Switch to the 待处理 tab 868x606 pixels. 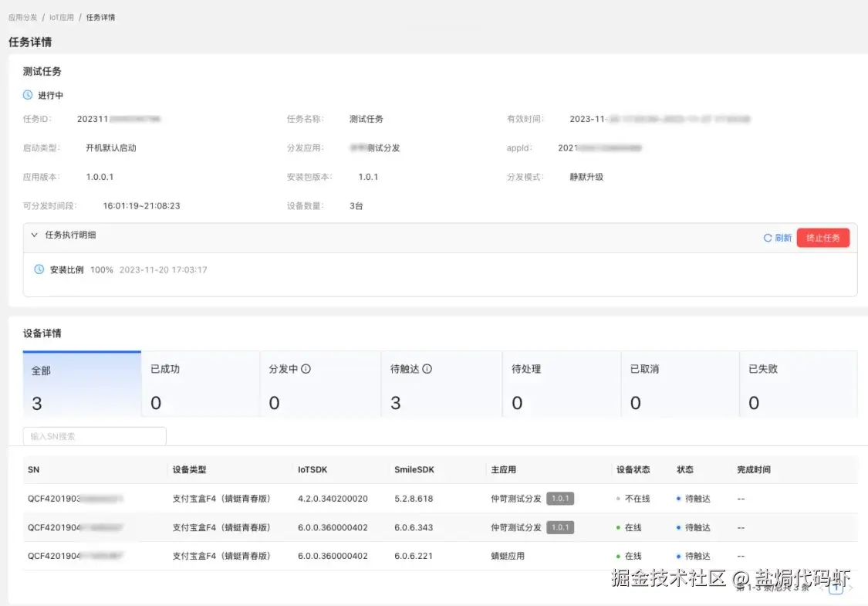pos(562,384)
